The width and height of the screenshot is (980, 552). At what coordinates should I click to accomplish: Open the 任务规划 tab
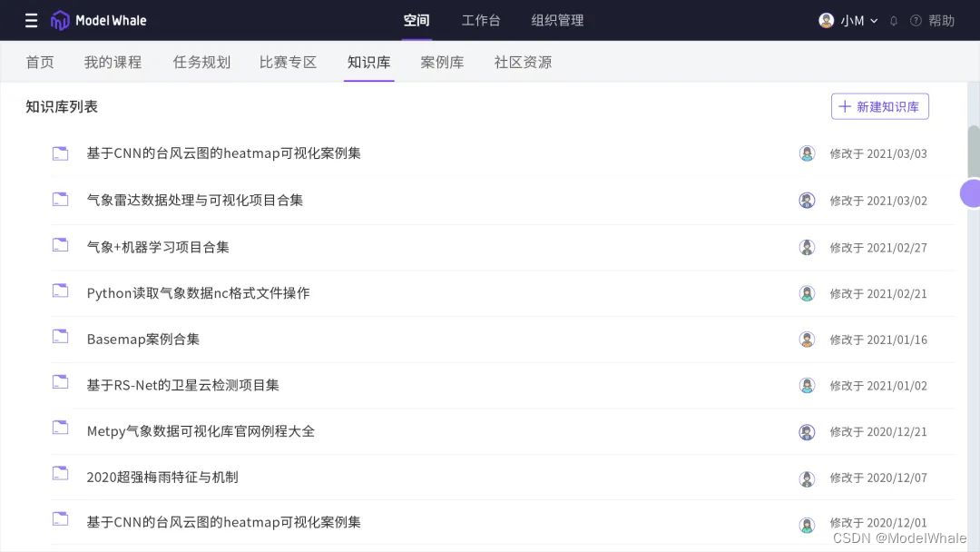coord(201,62)
